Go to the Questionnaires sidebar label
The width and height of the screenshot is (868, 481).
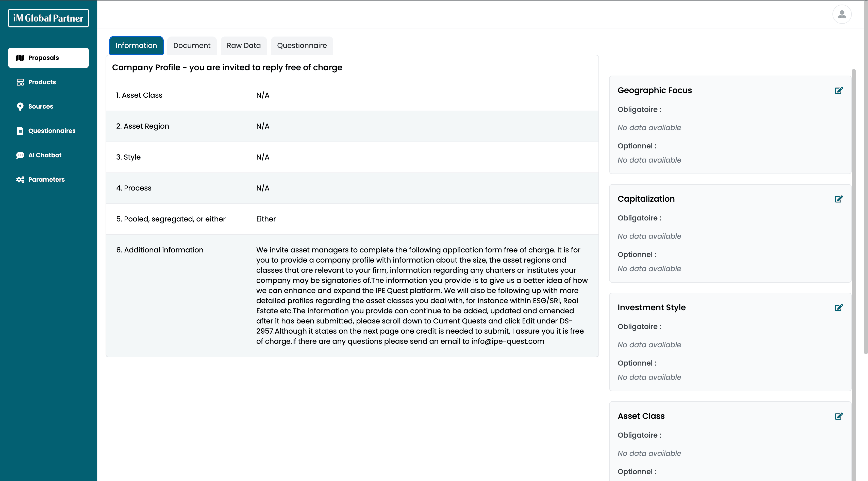tap(52, 131)
